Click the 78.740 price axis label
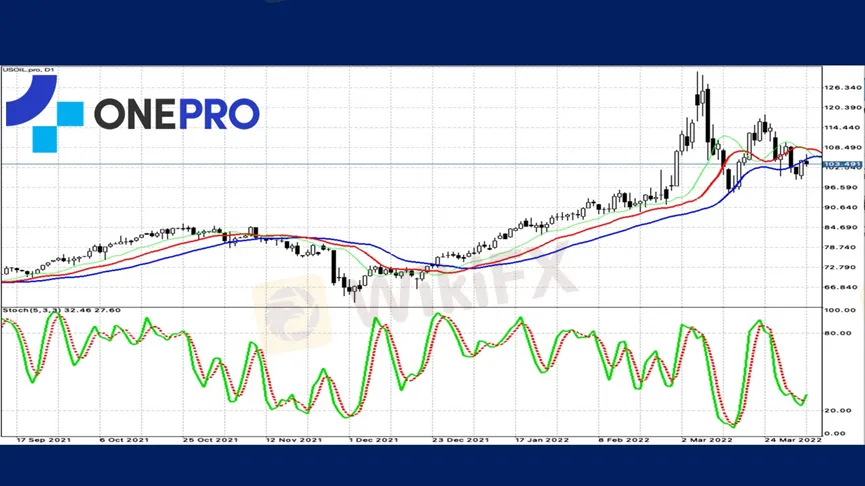The height and width of the screenshot is (486, 865). point(841,247)
